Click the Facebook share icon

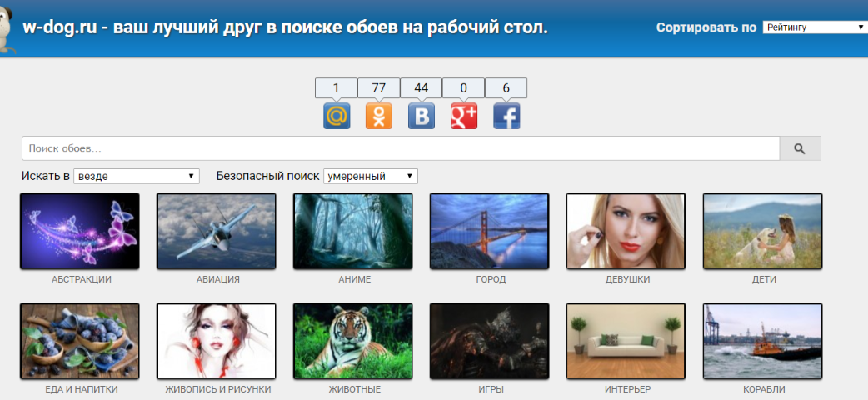506,116
